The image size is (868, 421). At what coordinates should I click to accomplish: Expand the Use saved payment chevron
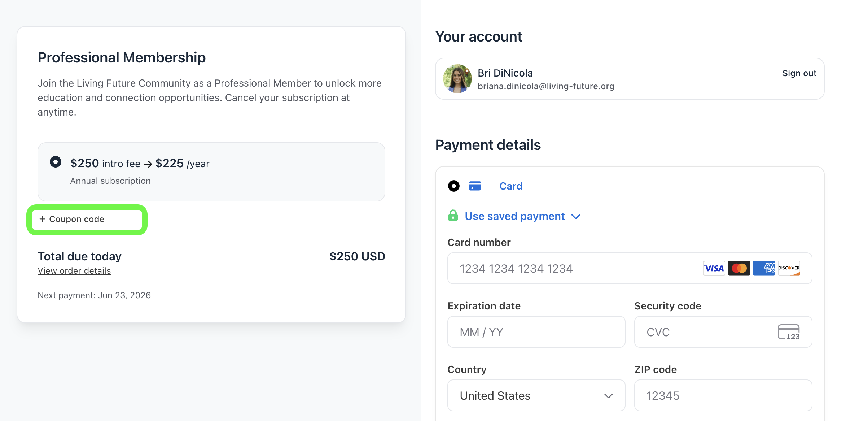pyautogui.click(x=576, y=217)
